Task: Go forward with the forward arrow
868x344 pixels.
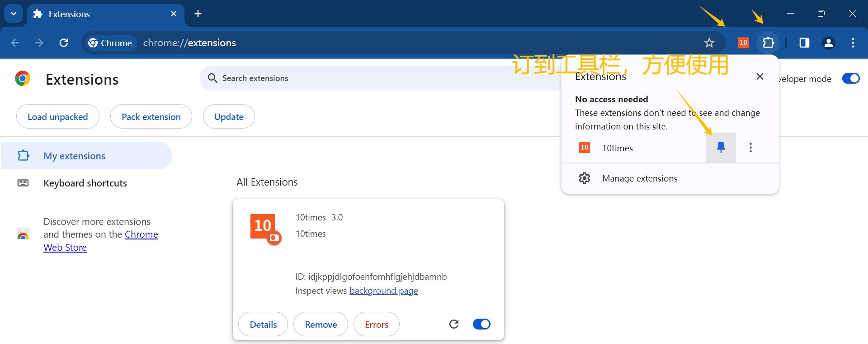Action: click(39, 43)
